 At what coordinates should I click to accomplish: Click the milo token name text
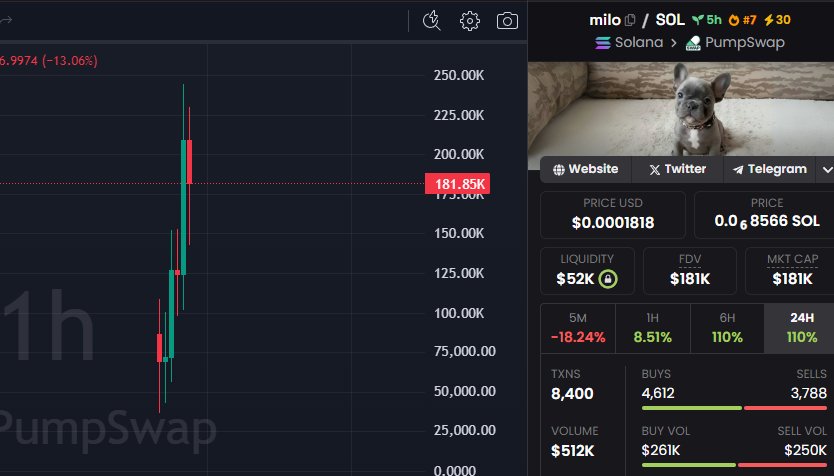click(605, 20)
